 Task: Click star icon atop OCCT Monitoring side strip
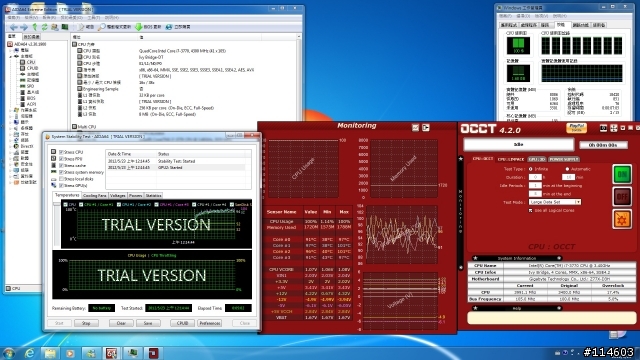[461, 159]
